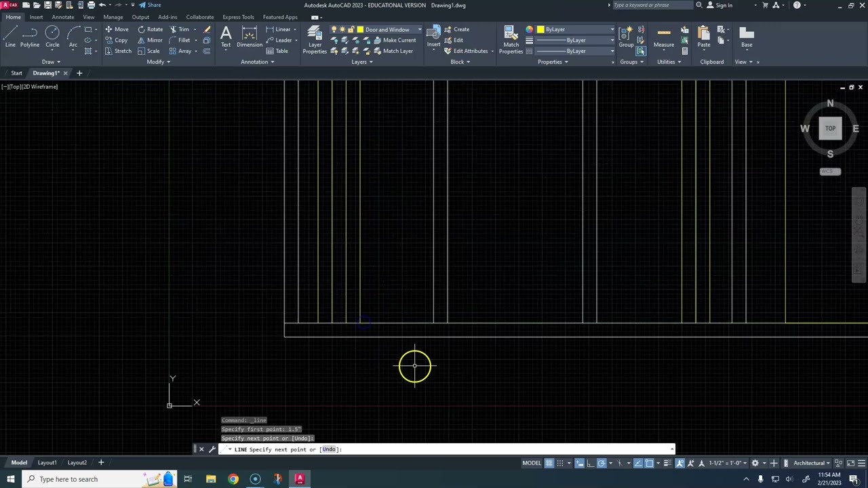Click the Base view tool

tap(747, 37)
